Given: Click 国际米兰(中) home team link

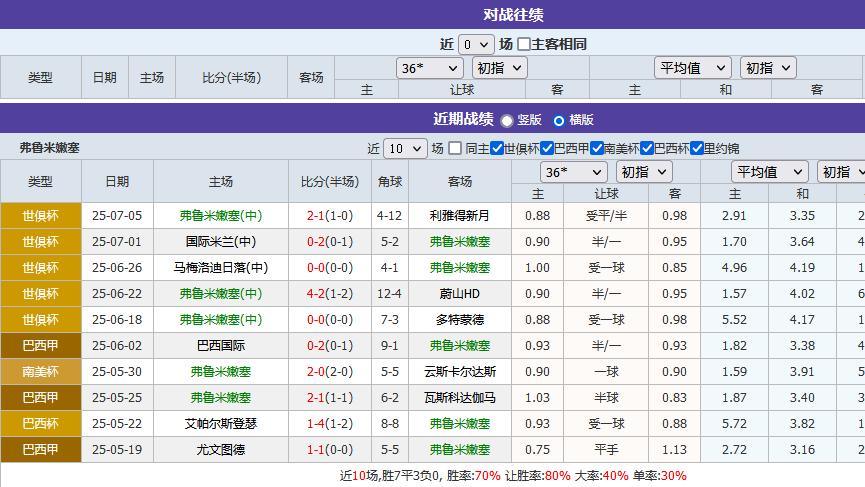Looking at the screenshot, I should 221,242.
